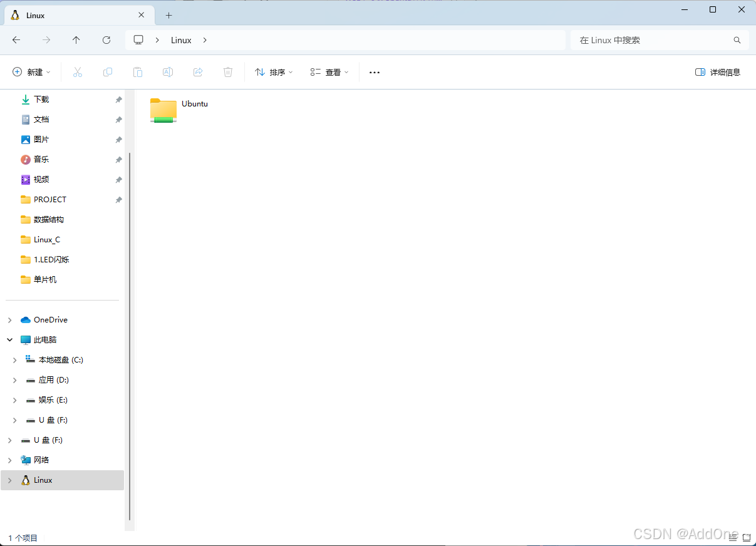Screen dimensions: 756x546
Task: Click the navigation pane vertical scrollbar
Action: click(130, 336)
